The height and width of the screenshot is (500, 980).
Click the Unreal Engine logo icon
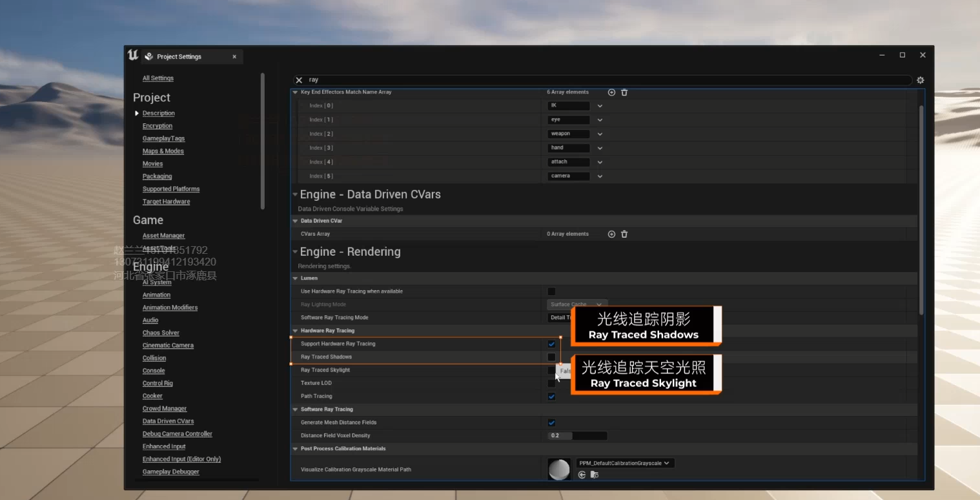(x=133, y=56)
